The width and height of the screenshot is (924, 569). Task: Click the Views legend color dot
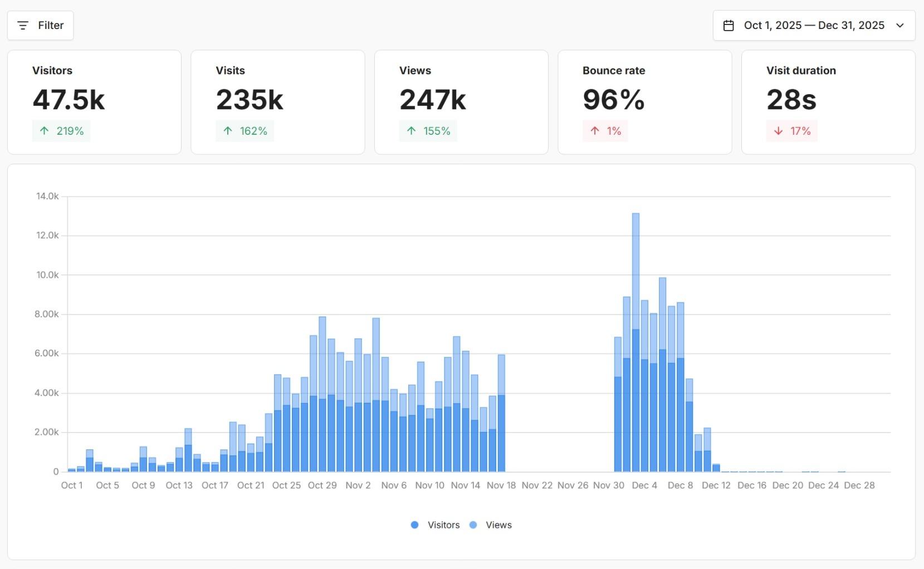tap(473, 525)
